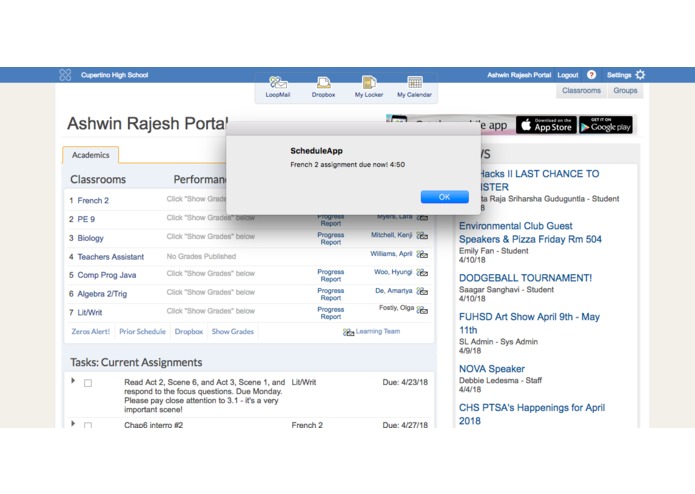The width and height of the screenshot is (695, 494).
Task: Open Environmental Club Guest Speakers news
Action: tap(530, 233)
